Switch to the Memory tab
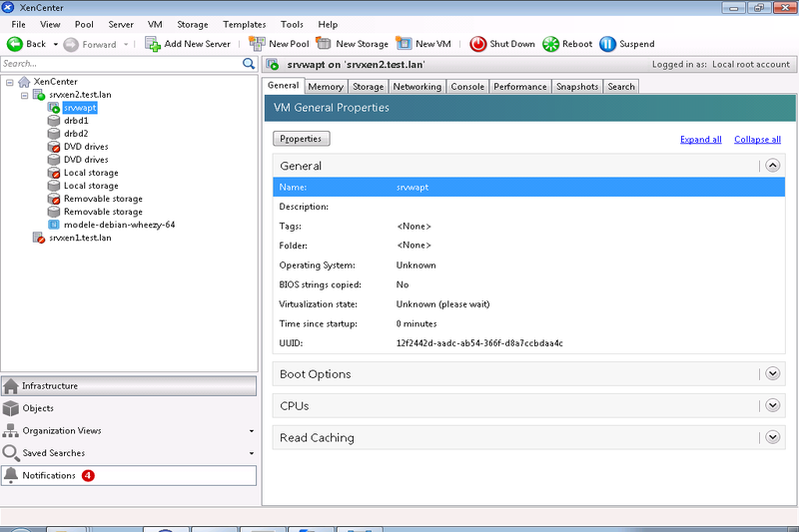The height and width of the screenshot is (532, 799). [x=326, y=87]
